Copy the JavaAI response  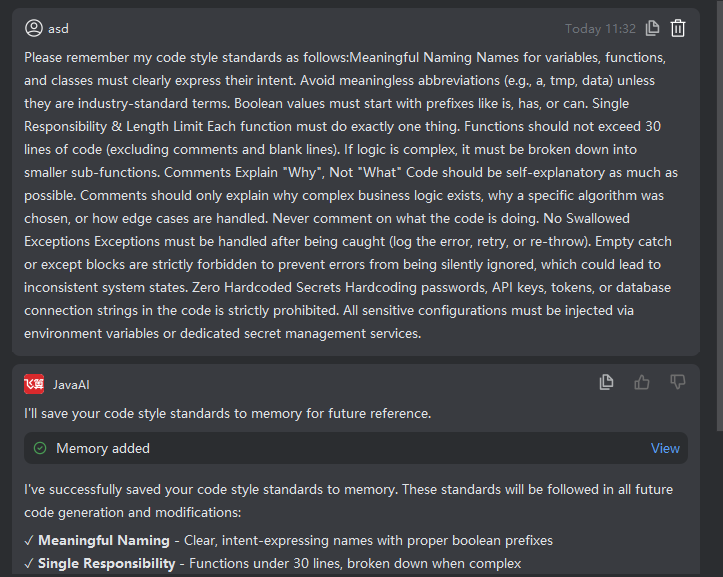tap(606, 382)
